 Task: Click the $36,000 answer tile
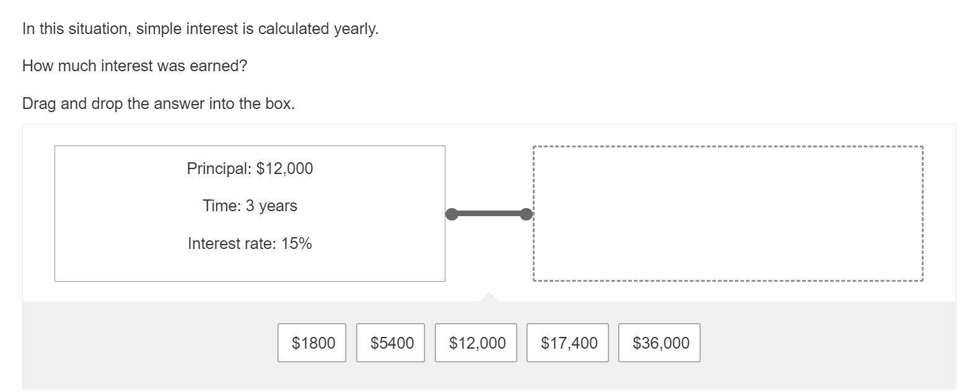click(659, 342)
